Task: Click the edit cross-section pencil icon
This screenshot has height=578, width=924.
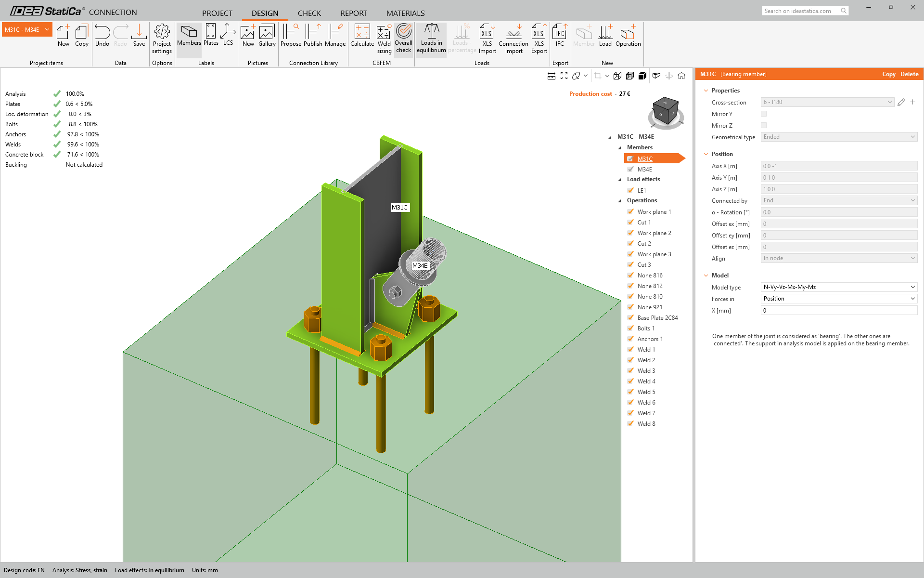Action: coord(901,102)
